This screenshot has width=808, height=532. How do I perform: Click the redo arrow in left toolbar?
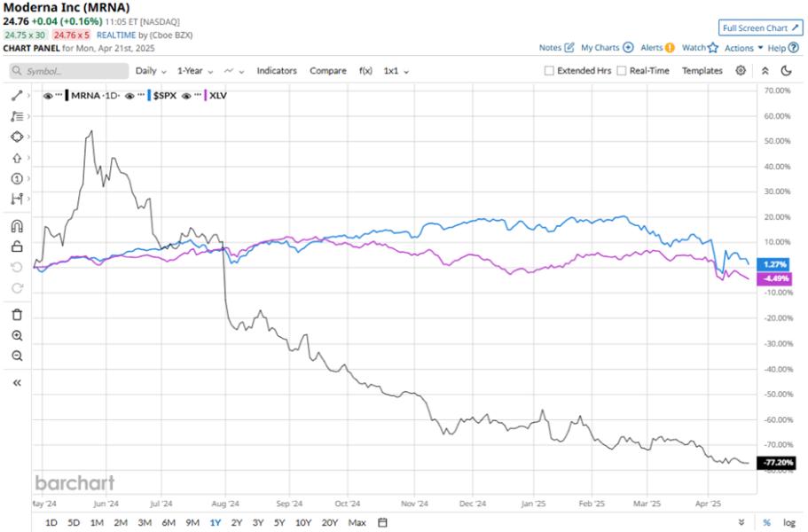pos(17,288)
